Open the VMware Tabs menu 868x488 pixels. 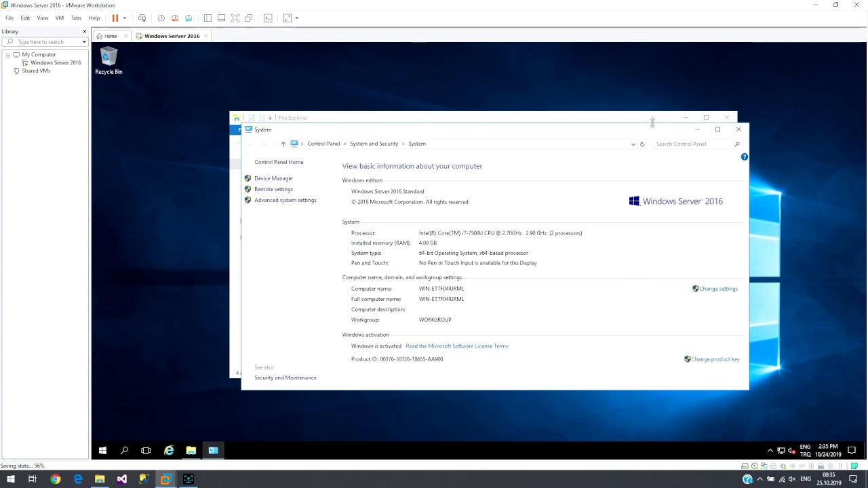[76, 18]
